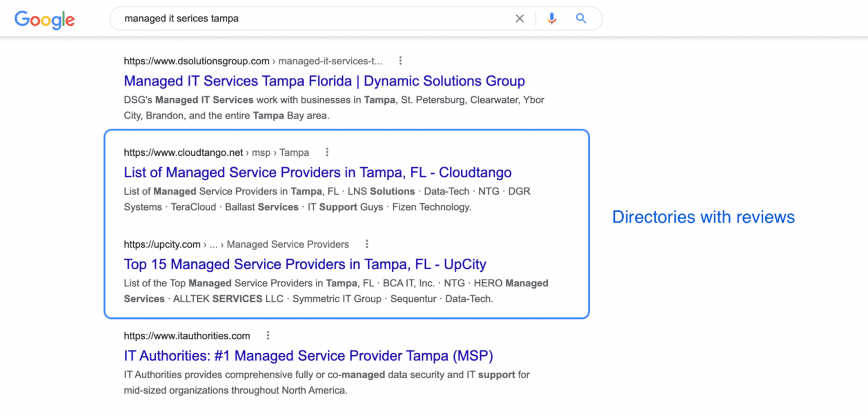Start a voice search with the microphone icon
The height and width of the screenshot is (415, 868).
point(551,18)
